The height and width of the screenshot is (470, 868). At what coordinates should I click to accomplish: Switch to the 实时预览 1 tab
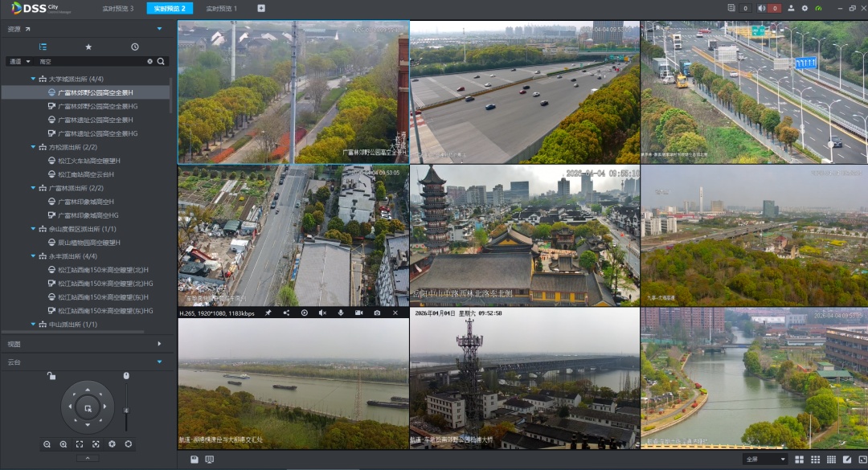pyautogui.click(x=221, y=8)
